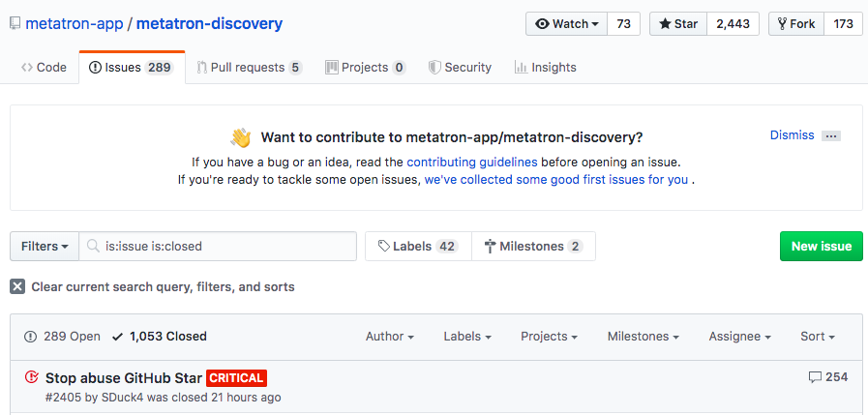Switch to the Code tab
This screenshot has height=415, width=868.
44,68
